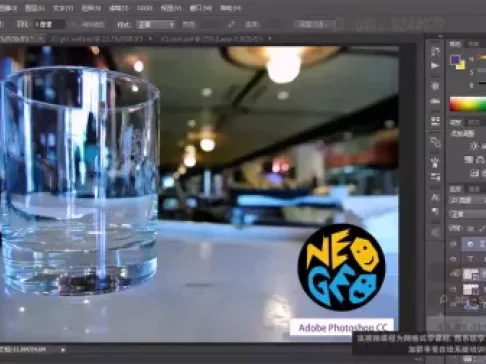Switch to the 通道 channels tab
Screen dimensions: 486x364
coord(474,189)
